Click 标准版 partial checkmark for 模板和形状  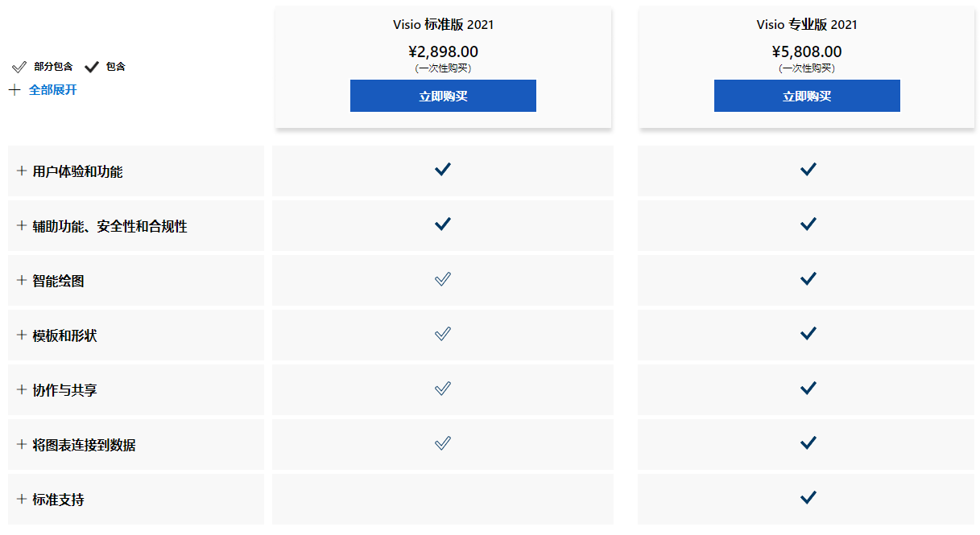[x=443, y=334]
